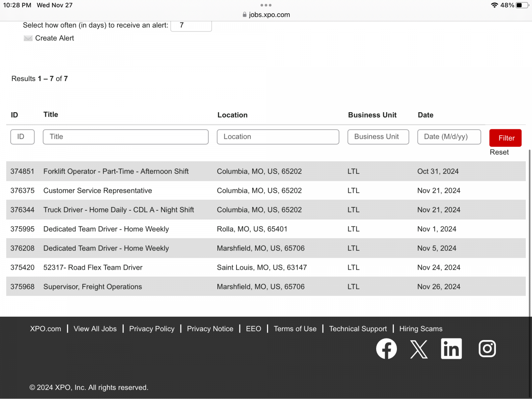The height and width of the screenshot is (399, 532).
Task: Click the ID filter field
Action: click(22, 137)
